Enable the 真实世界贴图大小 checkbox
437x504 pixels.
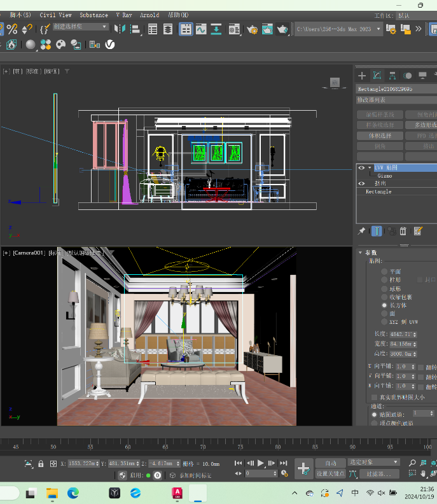(x=375, y=397)
